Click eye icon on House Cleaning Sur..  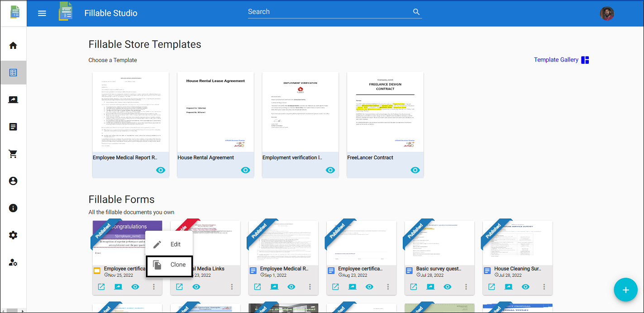tap(525, 287)
